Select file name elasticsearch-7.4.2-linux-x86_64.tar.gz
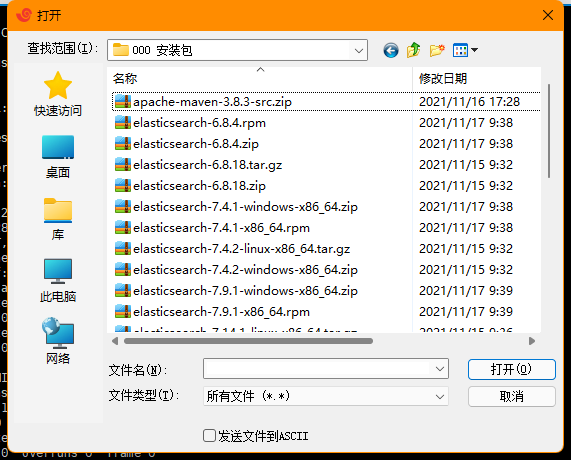The width and height of the screenshot is (571, 460). click(x=241, y=249)
